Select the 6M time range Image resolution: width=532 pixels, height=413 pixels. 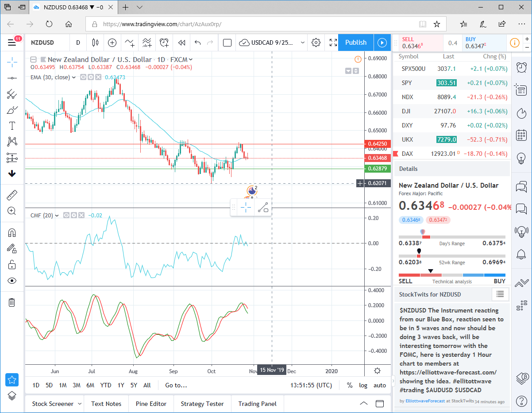(90, 385)
